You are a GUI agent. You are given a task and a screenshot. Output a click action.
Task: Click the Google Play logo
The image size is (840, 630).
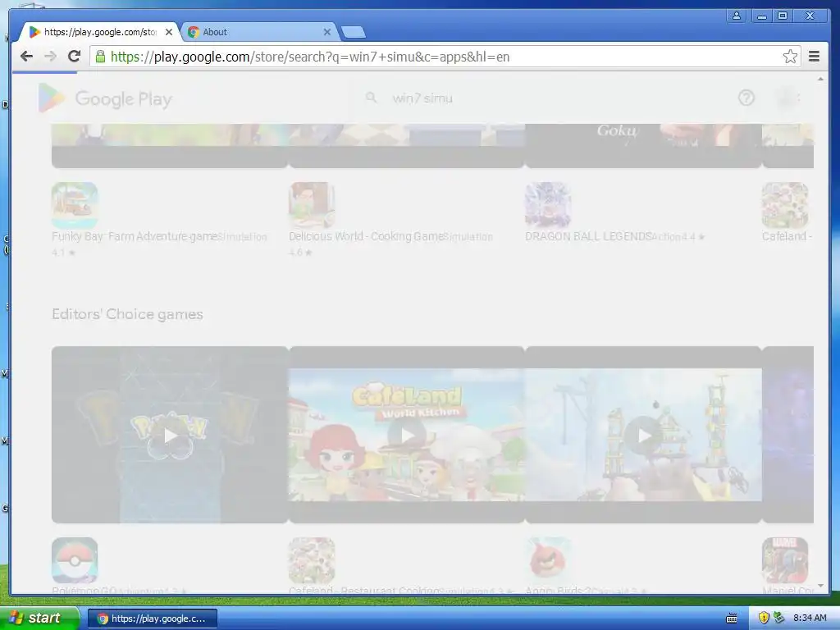click(x=106, y=98)
